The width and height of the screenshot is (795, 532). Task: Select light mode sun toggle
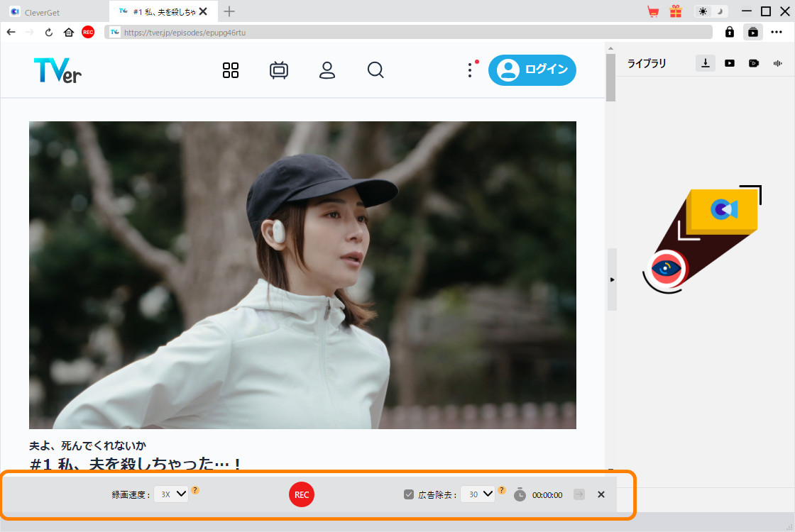(x=703, y=11)
